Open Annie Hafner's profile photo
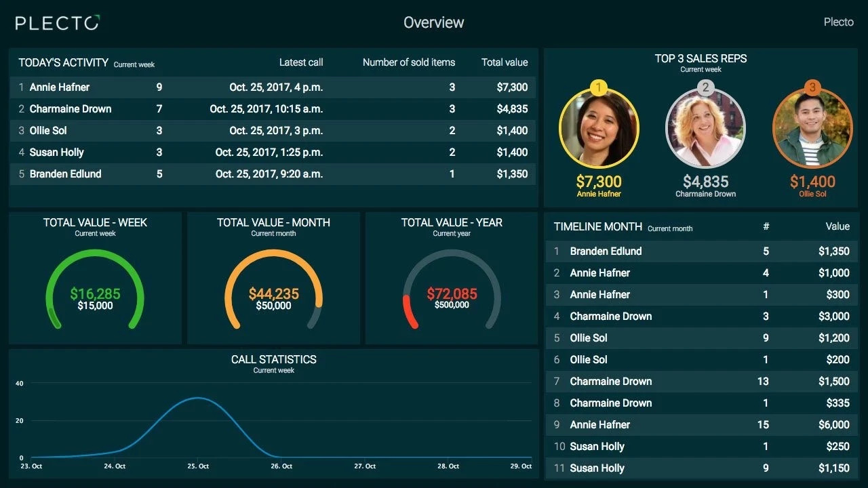This screenshot has width=868, height=488. [599, 129]
